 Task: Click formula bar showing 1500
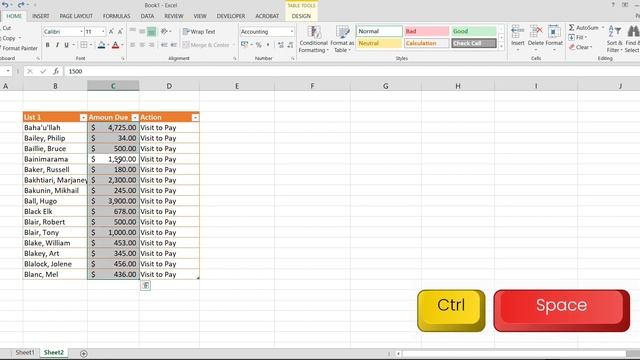coord(351,71)
